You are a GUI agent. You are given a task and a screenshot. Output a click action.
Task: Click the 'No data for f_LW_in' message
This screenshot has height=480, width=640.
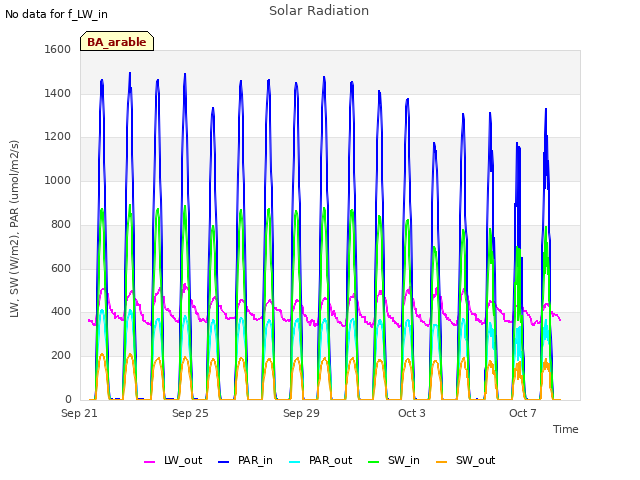56,14
